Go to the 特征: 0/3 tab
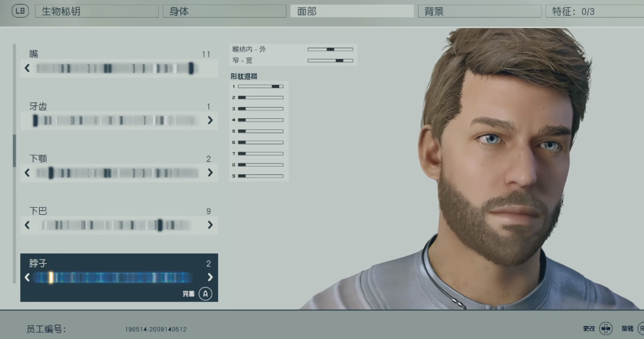This screenshot has height=339, width=644. 595,11
